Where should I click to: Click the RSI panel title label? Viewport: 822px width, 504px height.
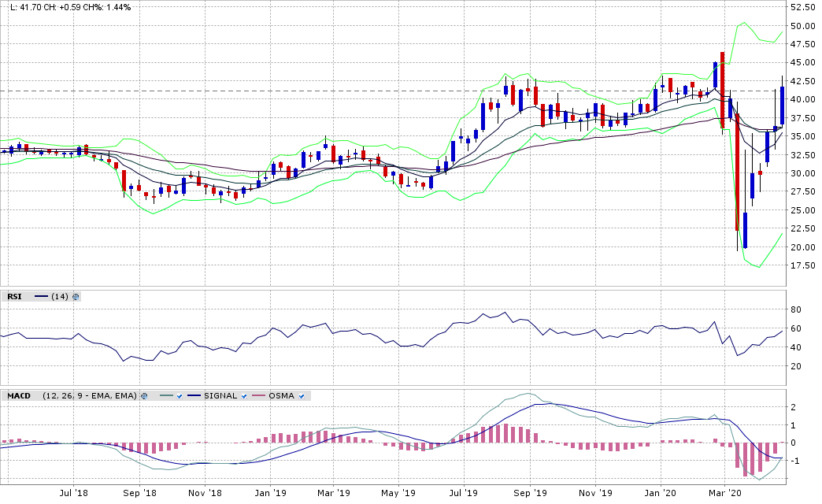tap(13, 297)
